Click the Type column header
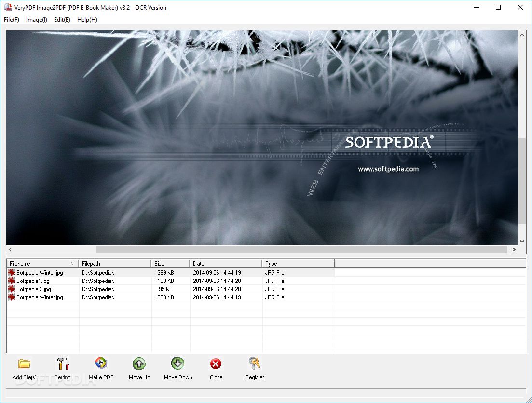 coord(298,263)
